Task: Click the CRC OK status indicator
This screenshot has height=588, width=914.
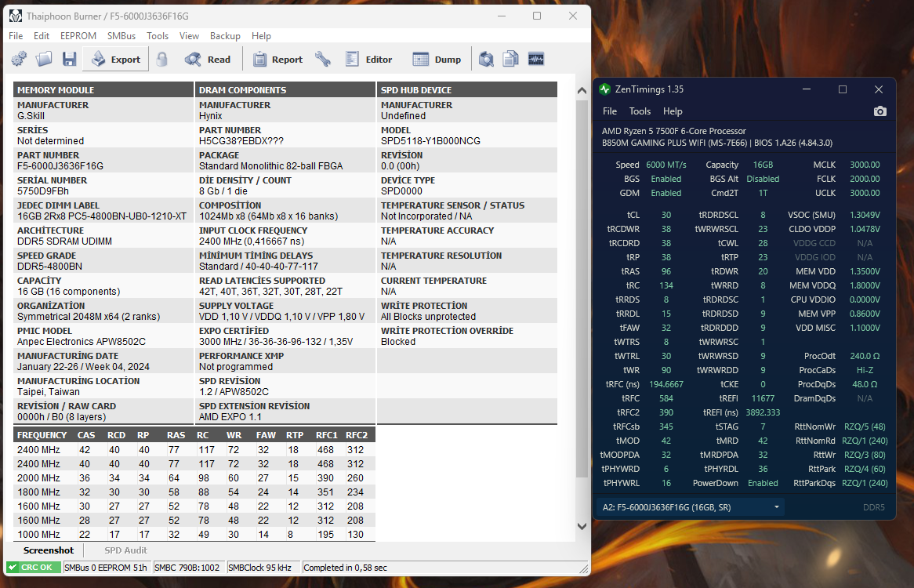Action: [33, 567]
